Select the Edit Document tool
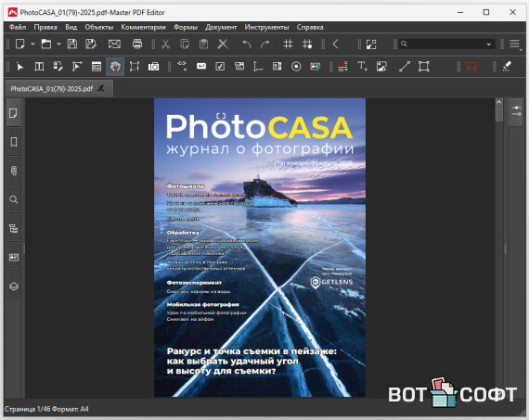529x420 pixels. pos(58,67)
